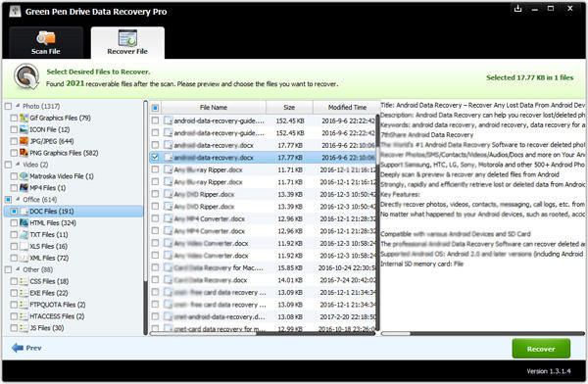Check the Gif Graphics Files checkbox
The height and width of the screenshot is (384, 588).
click(x=14, y=118)
